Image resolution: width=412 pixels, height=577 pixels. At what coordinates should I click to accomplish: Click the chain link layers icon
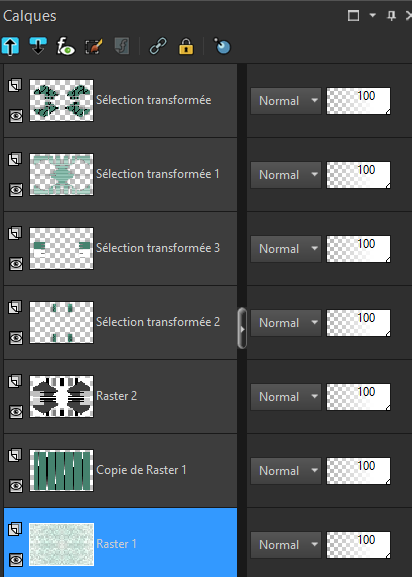pos(158,47)
